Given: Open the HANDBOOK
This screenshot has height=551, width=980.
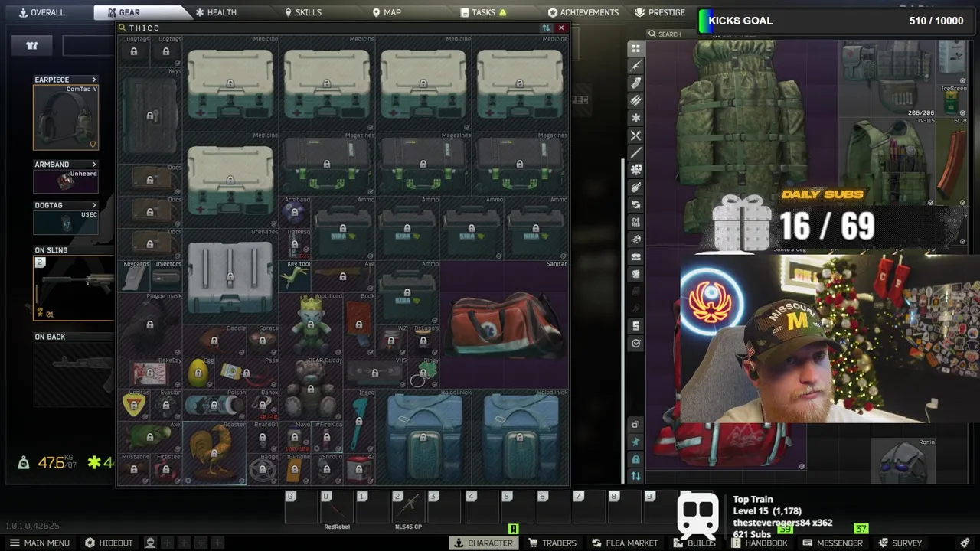Looking at the screenshot, I should pyautogui.click(x=759, y=543).
